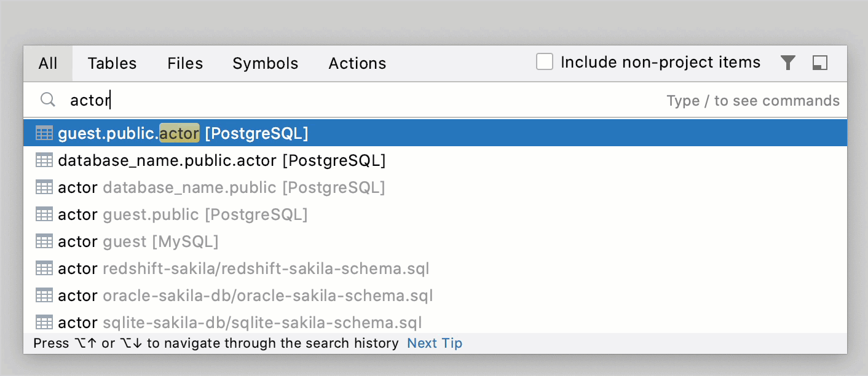Click the open in tool window icon
The image size is (868, 376).
click(820, 63)
